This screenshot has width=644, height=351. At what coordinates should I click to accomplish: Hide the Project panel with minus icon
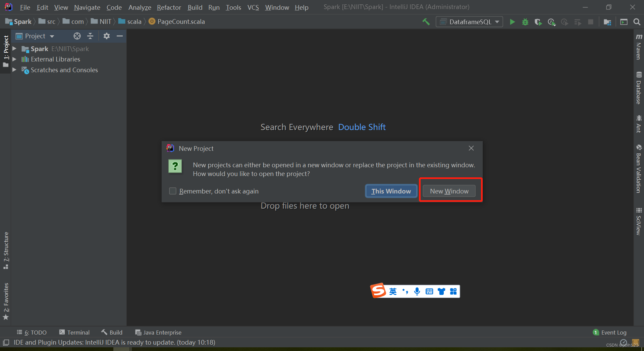120,36
